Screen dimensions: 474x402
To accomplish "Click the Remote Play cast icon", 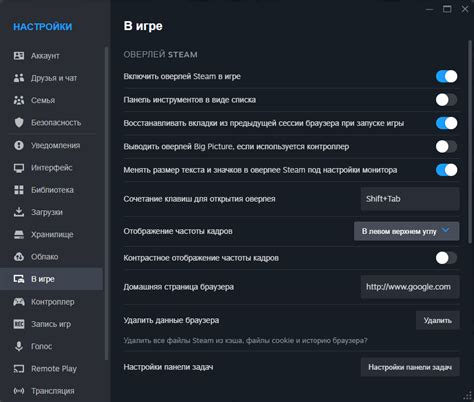I will 19,369.
